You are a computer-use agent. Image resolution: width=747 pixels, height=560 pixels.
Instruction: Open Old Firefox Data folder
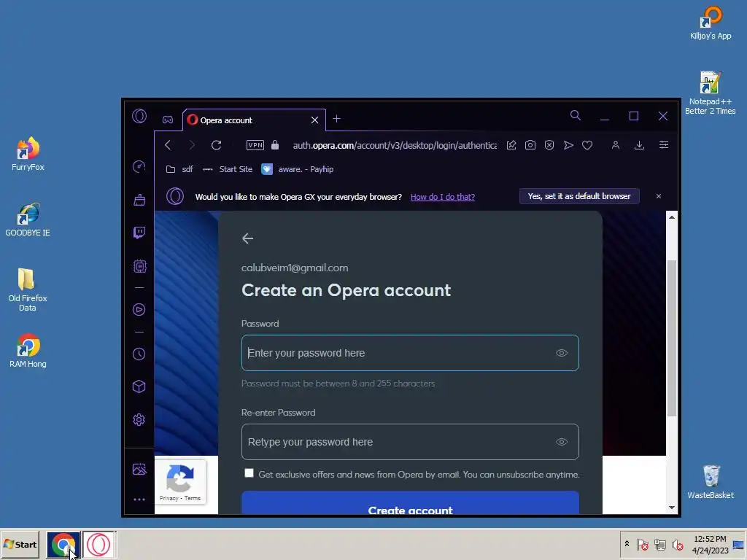[x=28, y=289]
